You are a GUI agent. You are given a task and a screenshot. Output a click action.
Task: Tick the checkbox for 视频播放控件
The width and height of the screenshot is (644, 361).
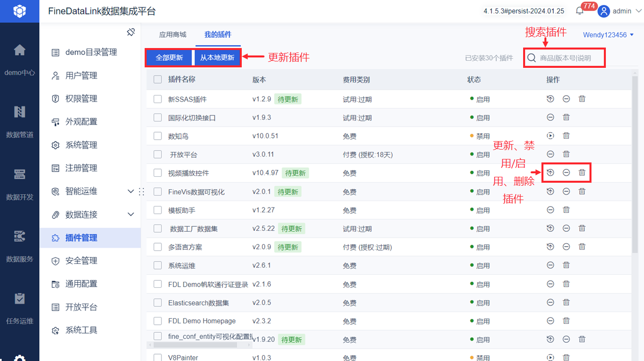coord(158,173)
